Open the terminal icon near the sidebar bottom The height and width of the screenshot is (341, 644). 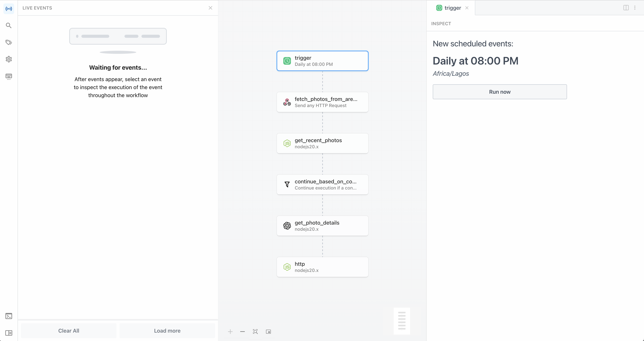coord(9,316)
